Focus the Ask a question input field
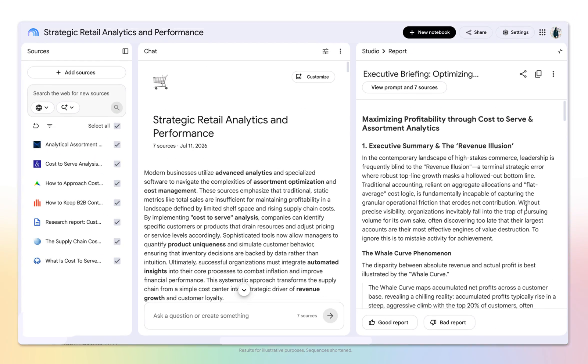The height and width of the screenshot is (364, 588). tap(220, 316)
